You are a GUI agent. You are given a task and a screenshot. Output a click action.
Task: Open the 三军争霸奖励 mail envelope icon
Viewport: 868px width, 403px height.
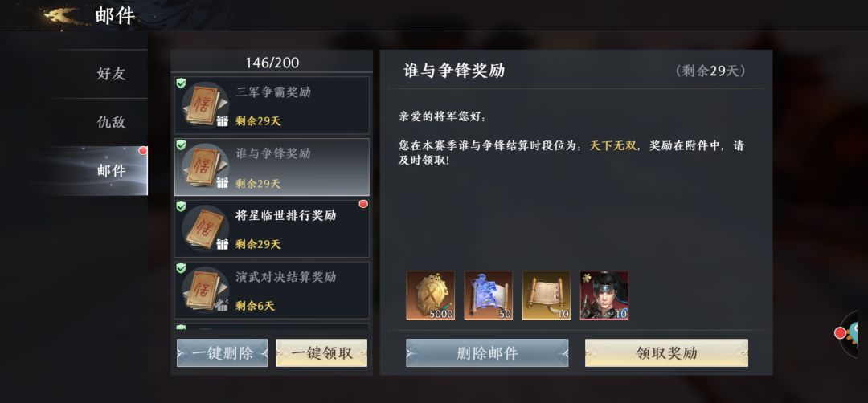point(203,105)
